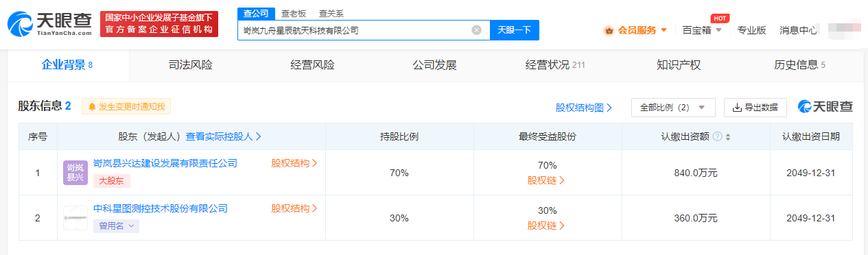
Task: Select the 经营风险 tab
Action: pyautogui.click(x=312, y=65)
